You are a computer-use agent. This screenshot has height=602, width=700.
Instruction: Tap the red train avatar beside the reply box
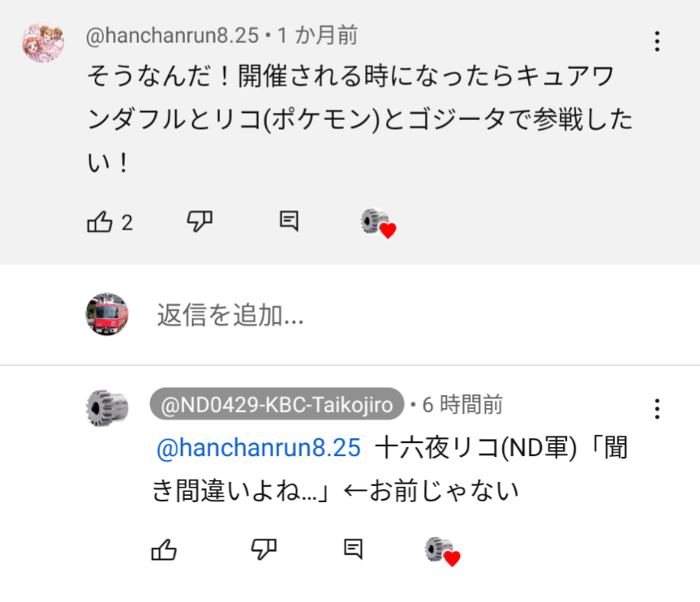click(107, 315)
